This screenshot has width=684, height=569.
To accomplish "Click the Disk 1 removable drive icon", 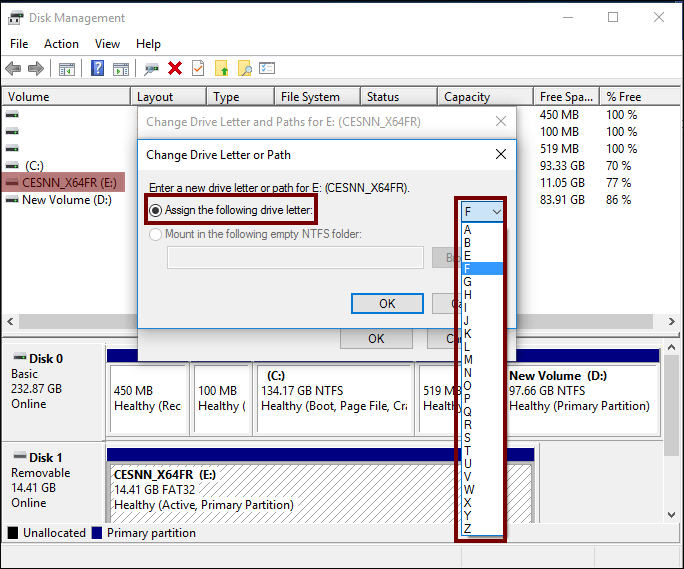I will (20, 456).
